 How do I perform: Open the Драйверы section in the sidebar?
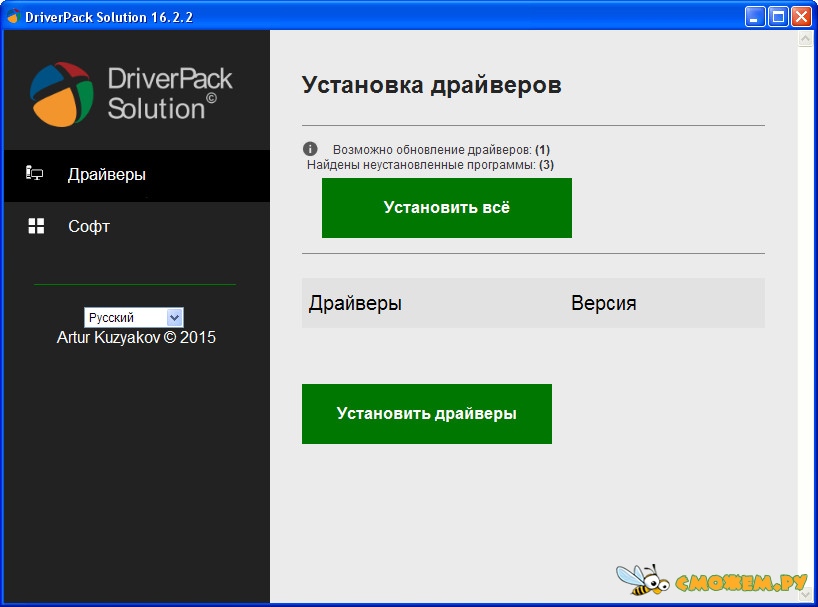pos(137,175)
